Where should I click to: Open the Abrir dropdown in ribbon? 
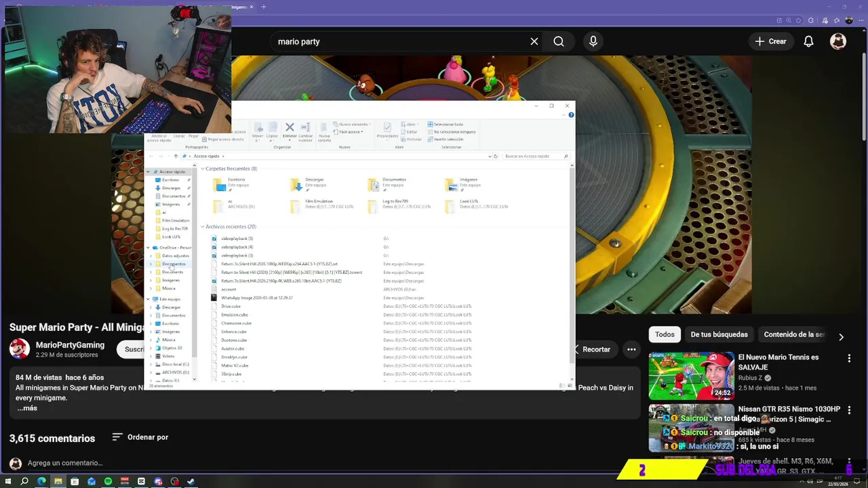click(409, 125)
